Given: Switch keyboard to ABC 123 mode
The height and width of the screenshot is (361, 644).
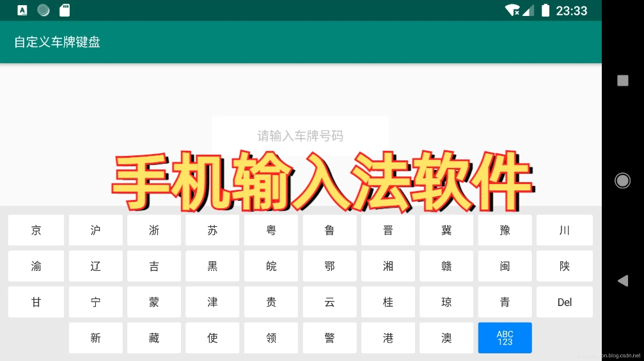Looking at the screenshot, I should coord(505,338).
